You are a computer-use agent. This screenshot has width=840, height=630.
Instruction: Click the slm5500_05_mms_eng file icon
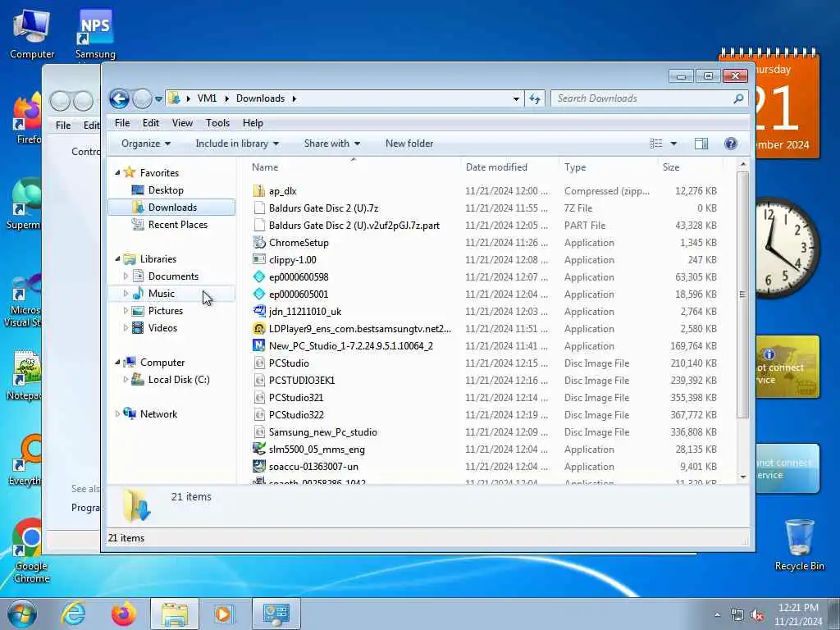point(258,449)
